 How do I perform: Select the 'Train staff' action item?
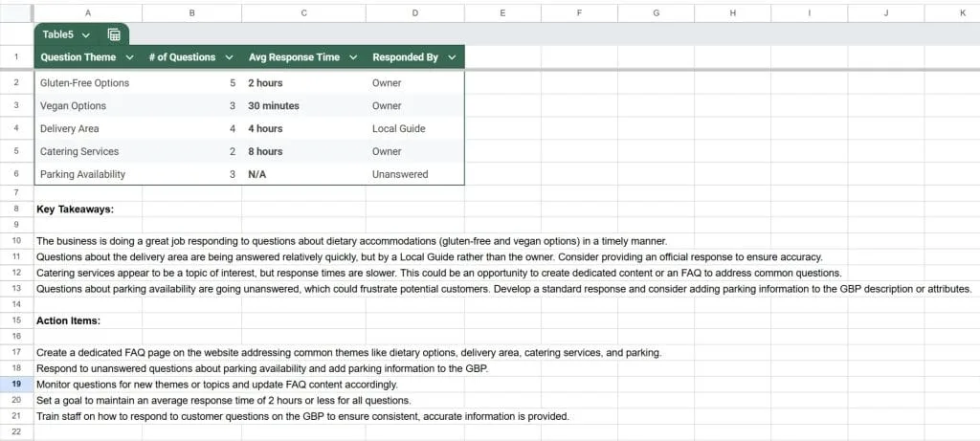[302, 417]
